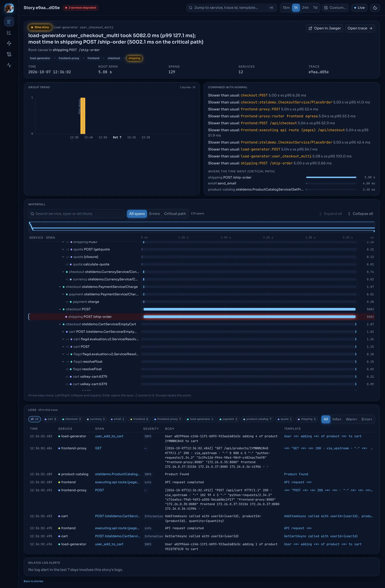Switch to Critical path tab
The image size is (385, 588).
175,214
